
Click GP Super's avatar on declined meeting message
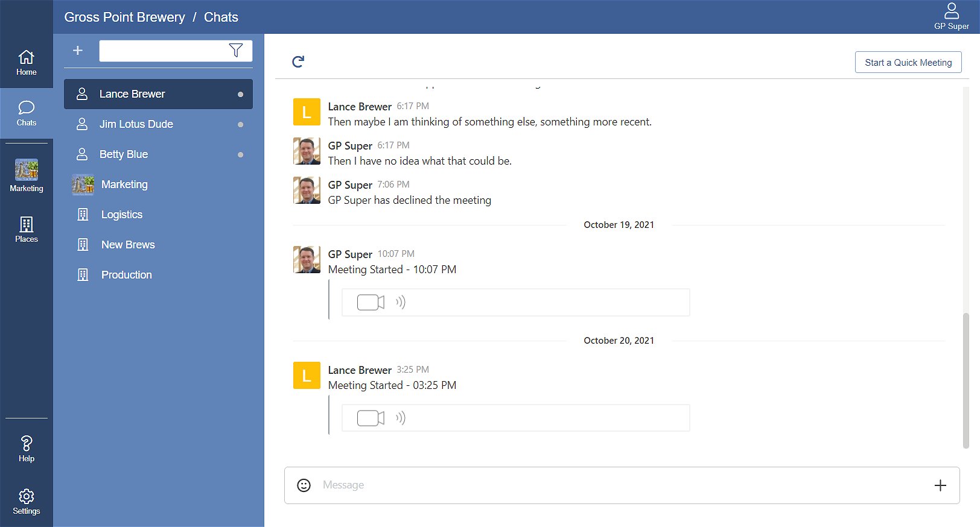point(307,191)
